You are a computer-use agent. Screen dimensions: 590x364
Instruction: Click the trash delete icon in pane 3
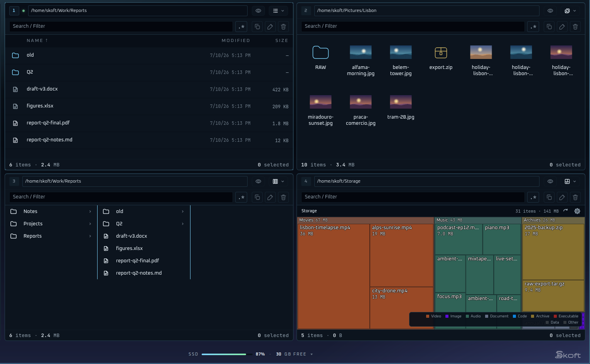tap(283, 197)
